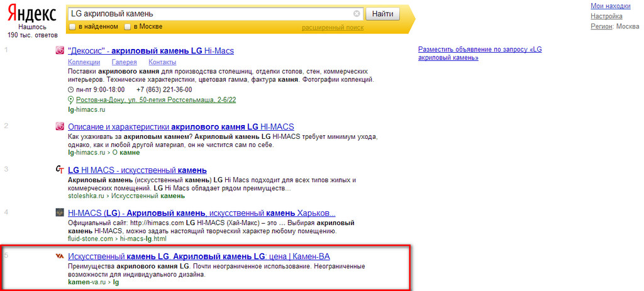Image resolution: width=644 pixels, height=291 pixels.
Task: Click the "Регион" link
Action: tap(602, 26)
